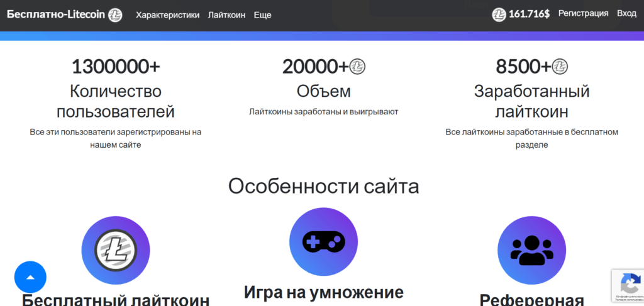
Task: Click the Игра на умножение heading
Action: pos(324,292)
